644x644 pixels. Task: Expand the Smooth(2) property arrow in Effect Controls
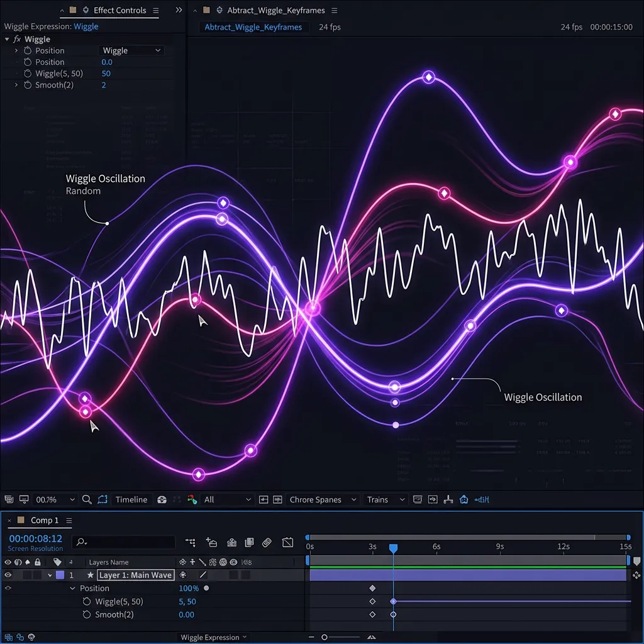click(x=16, y=85)
